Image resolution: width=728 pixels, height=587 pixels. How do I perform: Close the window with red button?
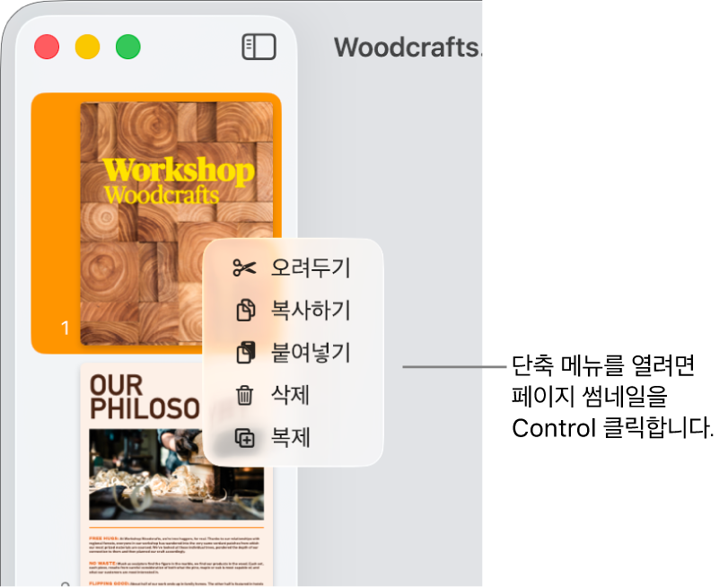coord(47,47)
